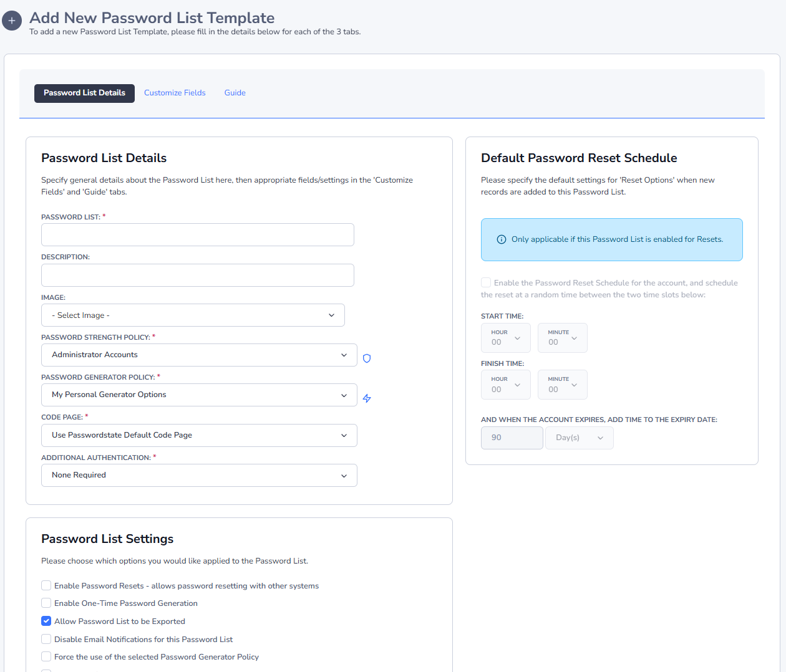Click the info icon in the blue notice
Image resolution: width=786 pixels, height=672 pixels.
tap(501, 239)
